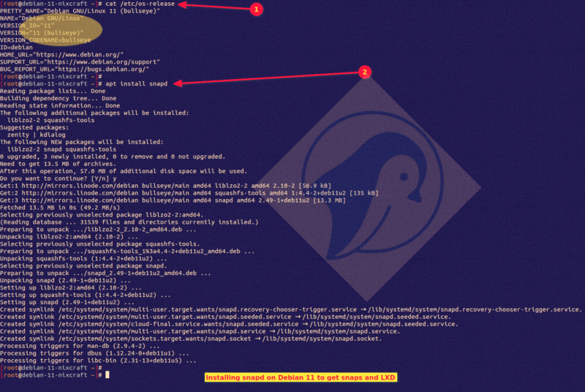The height and width of the screenshot is (392, 585).
Task: Click 'Setting up squashfs-tools' line
Action: tap(86, 295)
